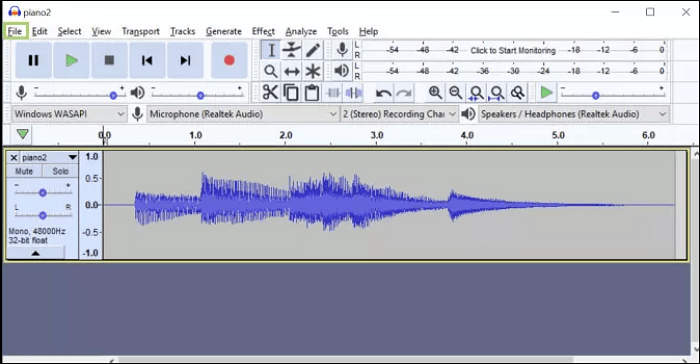Screen dimensions: 700x364
Task: Toggle Mute on piano2 track
Action: pyautogui.click(x=24, y=171)
